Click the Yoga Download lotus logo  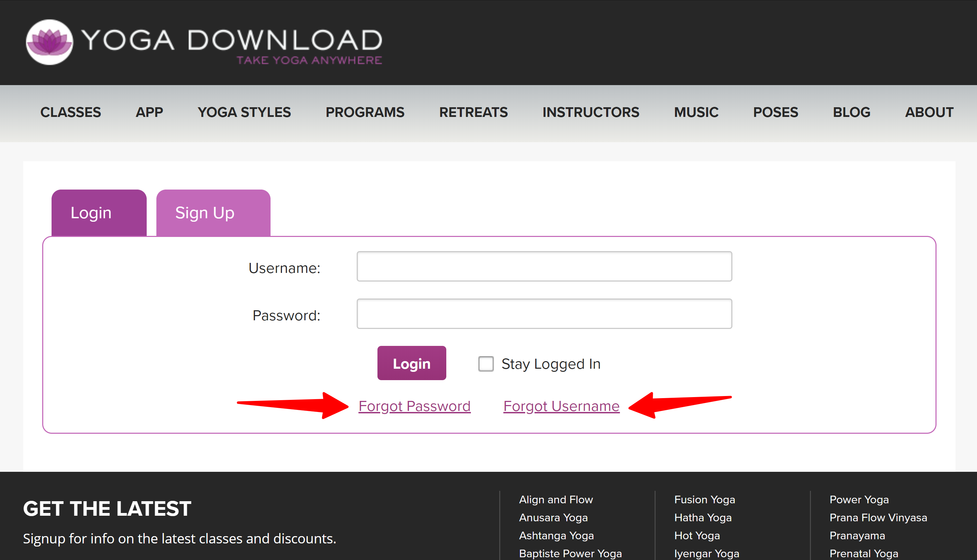[49, 42]
